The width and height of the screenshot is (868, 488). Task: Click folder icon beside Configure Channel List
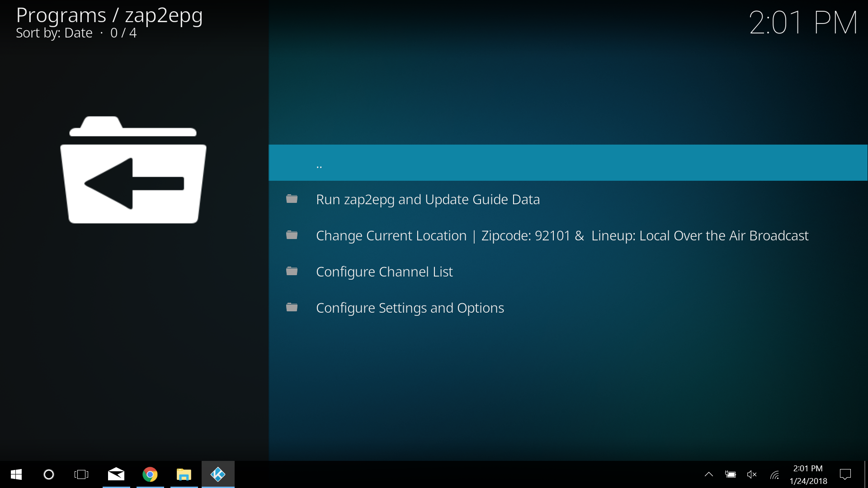(x=292, y=271)
